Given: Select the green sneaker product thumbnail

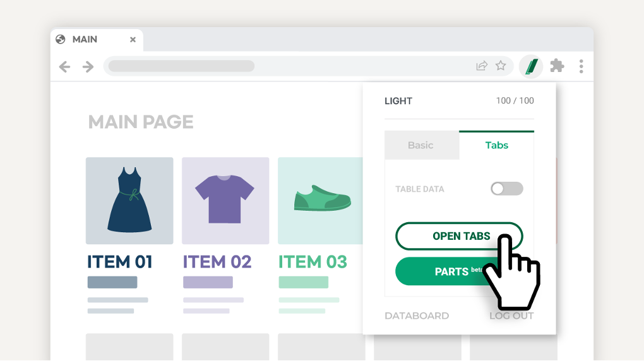Looking at the screenshot, I should 321,201.
